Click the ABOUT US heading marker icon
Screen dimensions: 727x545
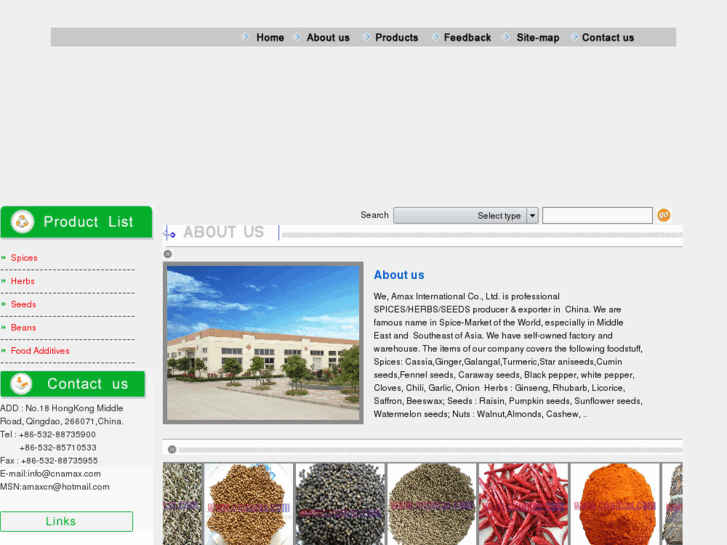pos(170,233)
